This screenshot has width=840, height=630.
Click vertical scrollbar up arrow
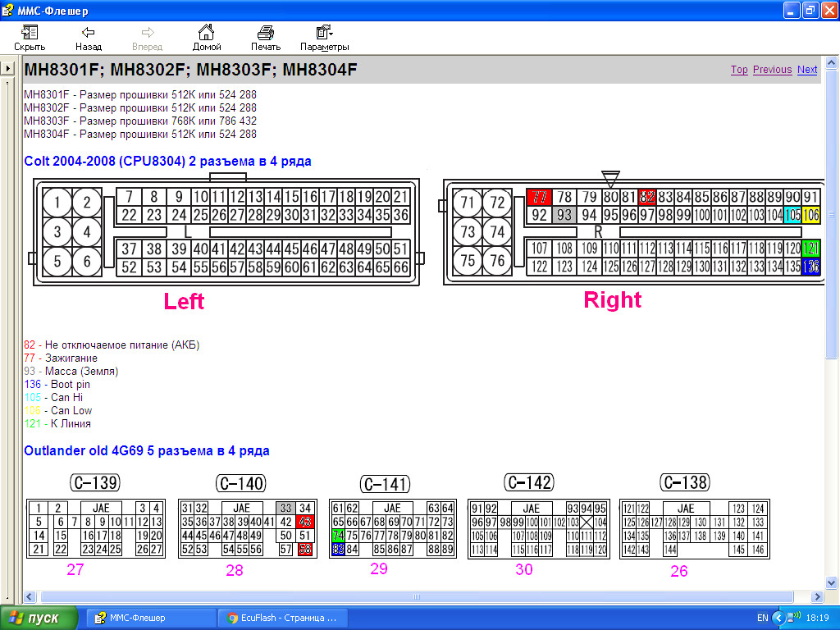pyautogui.click(x=832, y=62)
